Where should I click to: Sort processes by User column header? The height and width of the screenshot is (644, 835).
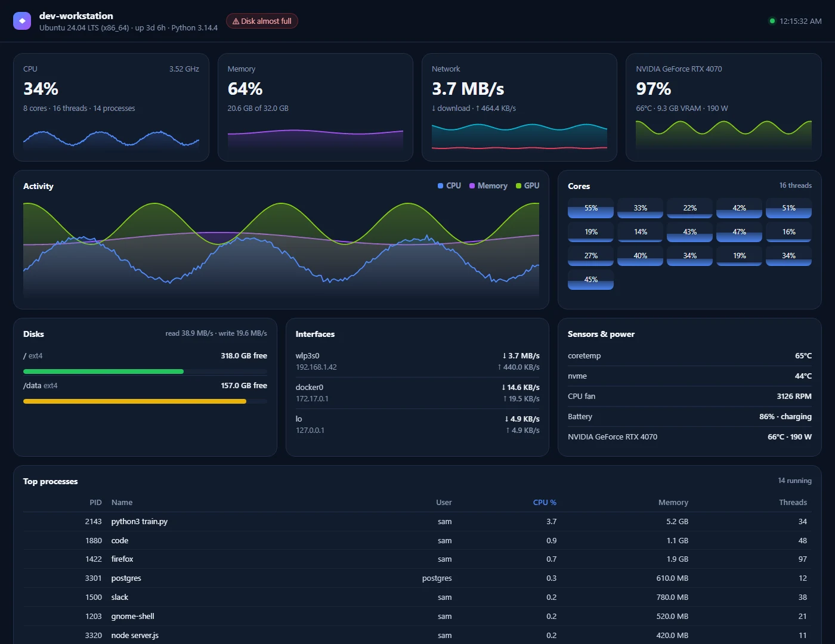tap(444, 503)
